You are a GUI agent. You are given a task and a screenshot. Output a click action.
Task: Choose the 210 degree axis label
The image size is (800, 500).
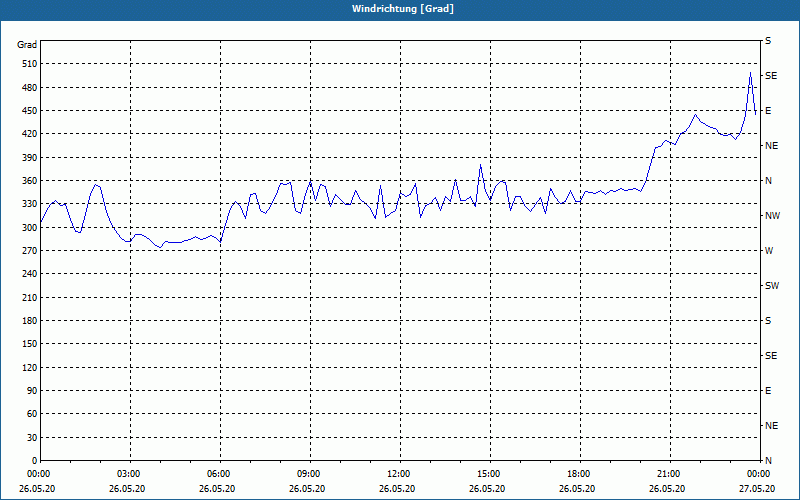click(x=30, y=297)
